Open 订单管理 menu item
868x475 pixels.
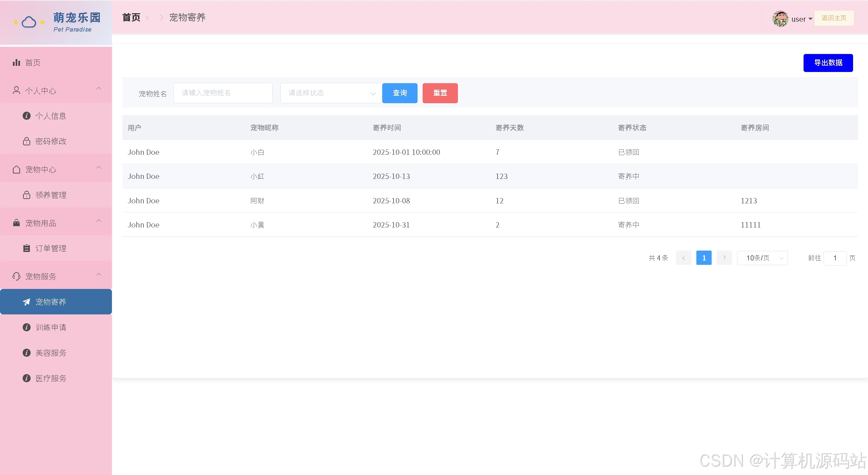tap(56, 248)
